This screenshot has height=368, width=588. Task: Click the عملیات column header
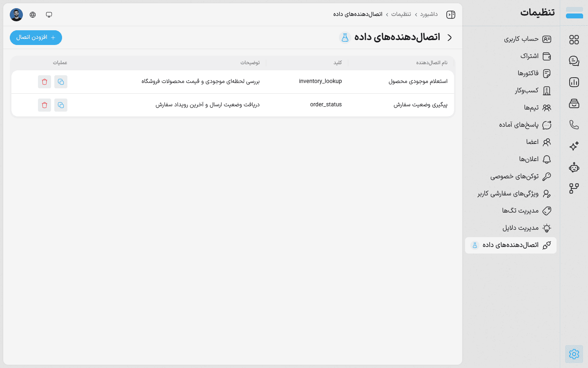(60, 63)
